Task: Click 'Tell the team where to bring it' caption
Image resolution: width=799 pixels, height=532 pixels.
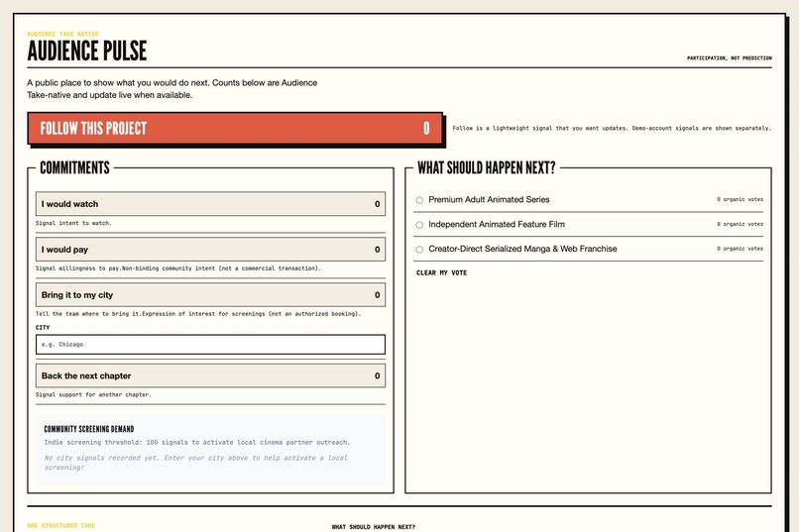Action: (x=198, y=314)
